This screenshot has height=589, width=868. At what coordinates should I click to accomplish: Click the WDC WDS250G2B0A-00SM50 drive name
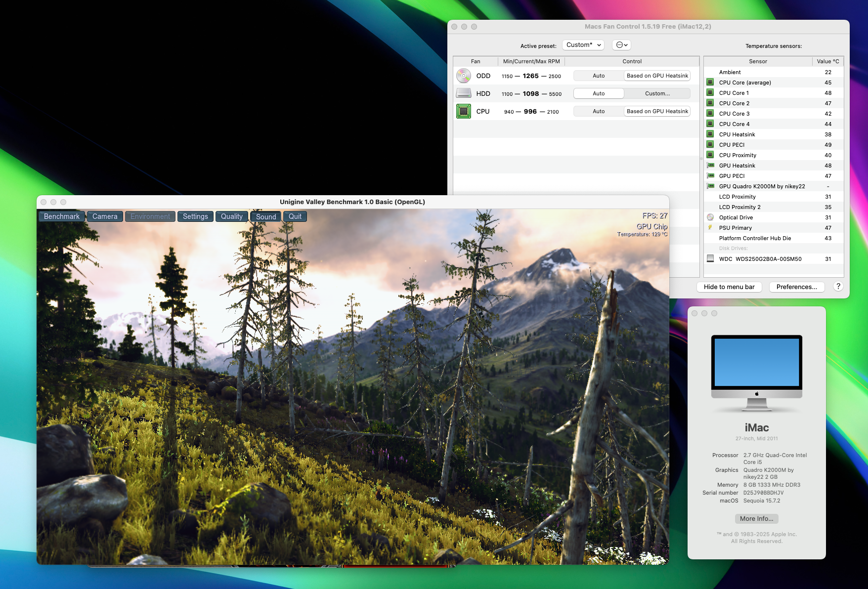pos(760,259)
